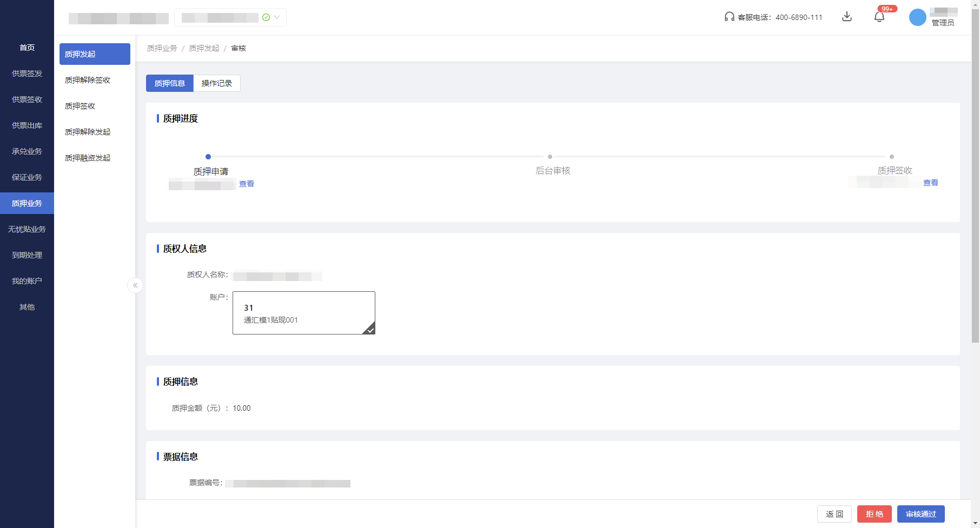980x528 pixels.
Task: Switch to the 操作记录 tab
Action: point(216,83)
